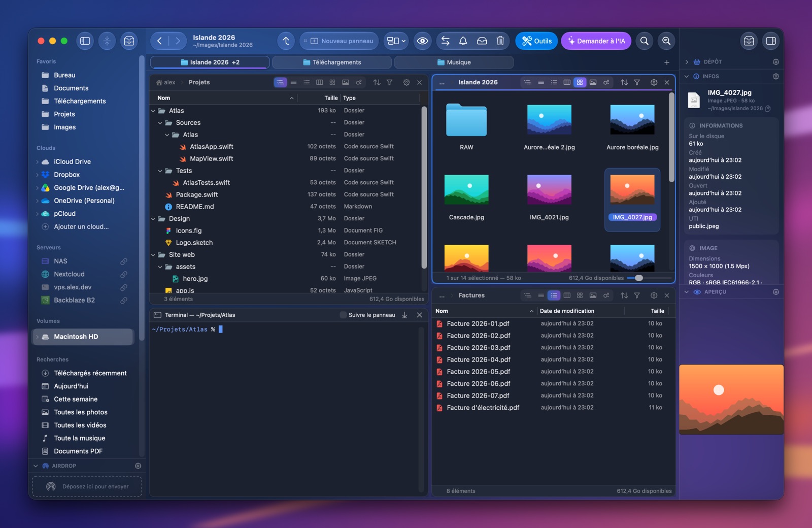The image size is (812, 528).
Task: Click the go-up arrow toolbar button
Action: pyautogui.click(x=286, y=41)
